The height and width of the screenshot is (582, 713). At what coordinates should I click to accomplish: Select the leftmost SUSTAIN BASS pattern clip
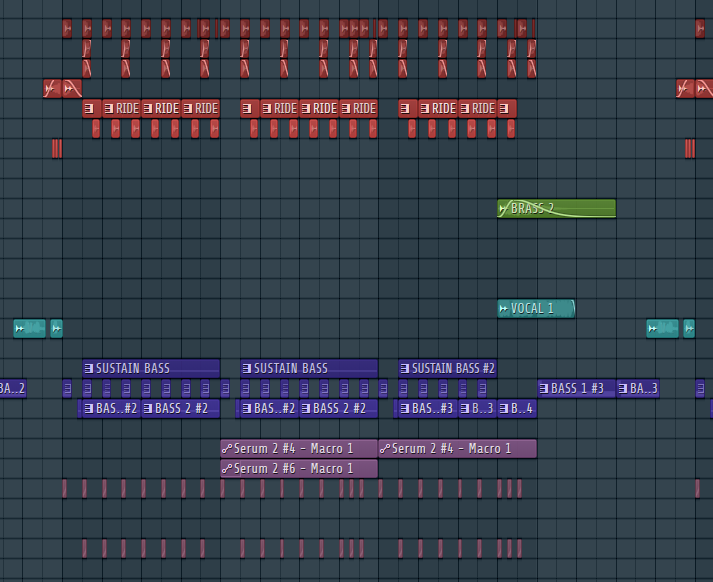tap(150, 368)
